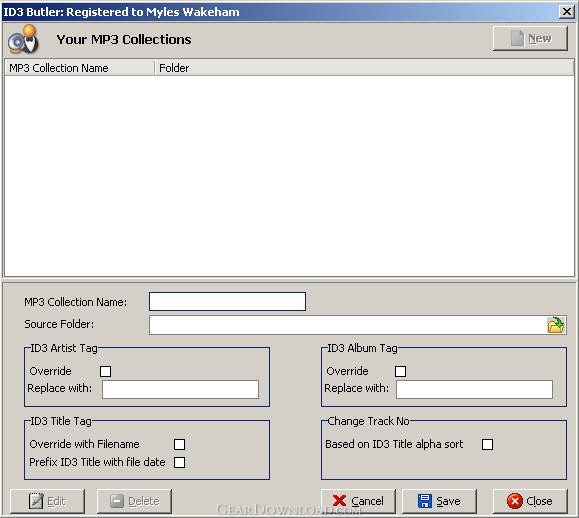579x518 pixels.
Task: Enable ID3 Album Tag Override checkbox
Action: tap(400, 371)
